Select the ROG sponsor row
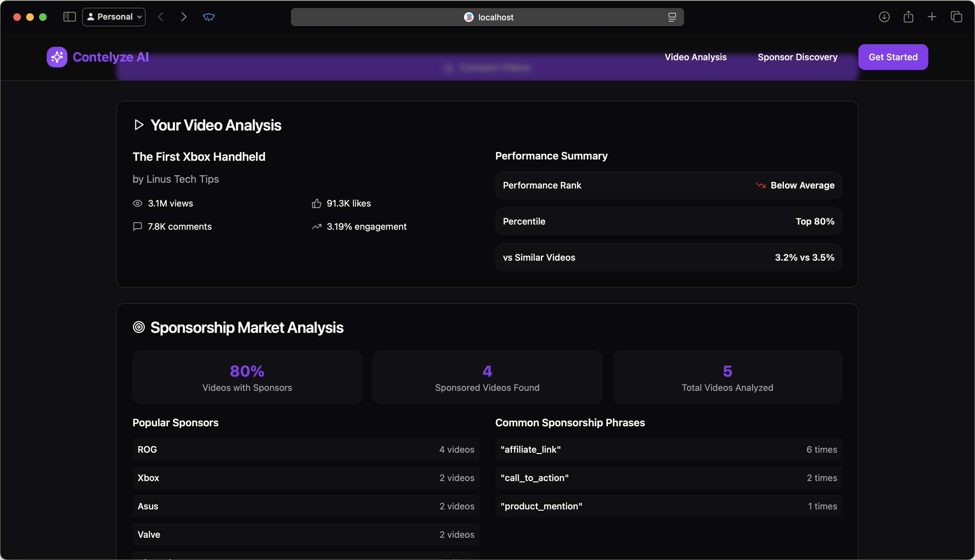 point(306,449)
